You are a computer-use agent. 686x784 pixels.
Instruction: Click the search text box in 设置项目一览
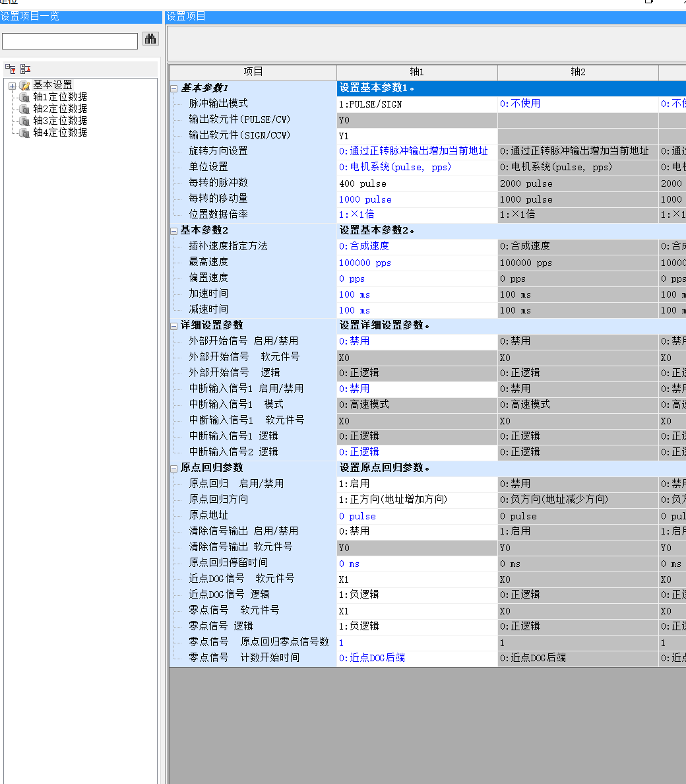[x=70, y=41]
